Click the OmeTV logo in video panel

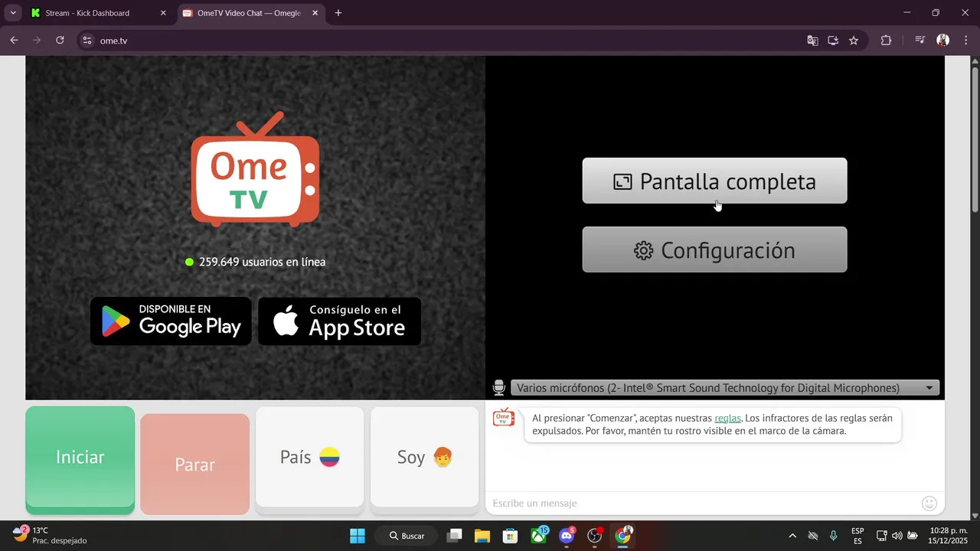(x=255, y=170)
